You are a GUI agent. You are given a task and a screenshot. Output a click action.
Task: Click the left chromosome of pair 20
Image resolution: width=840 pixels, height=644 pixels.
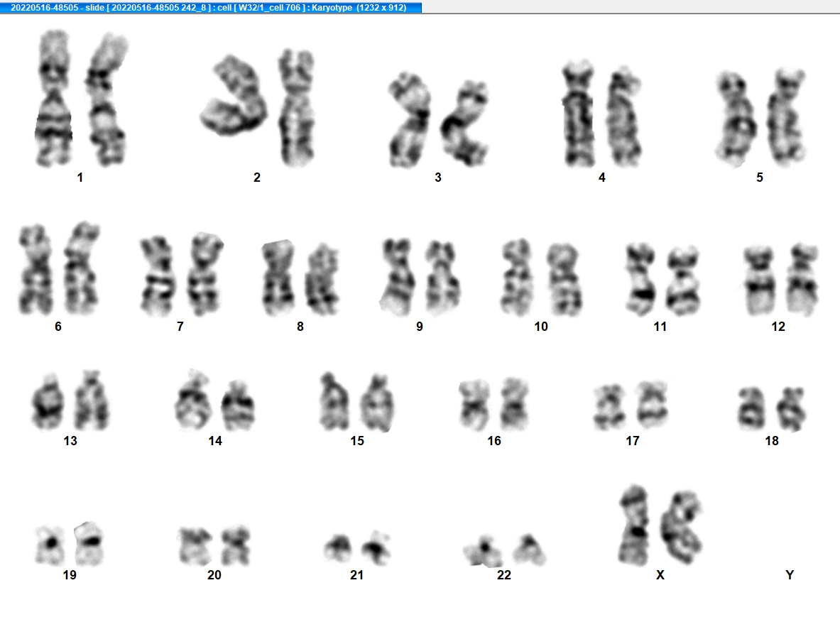pos(195,546)
